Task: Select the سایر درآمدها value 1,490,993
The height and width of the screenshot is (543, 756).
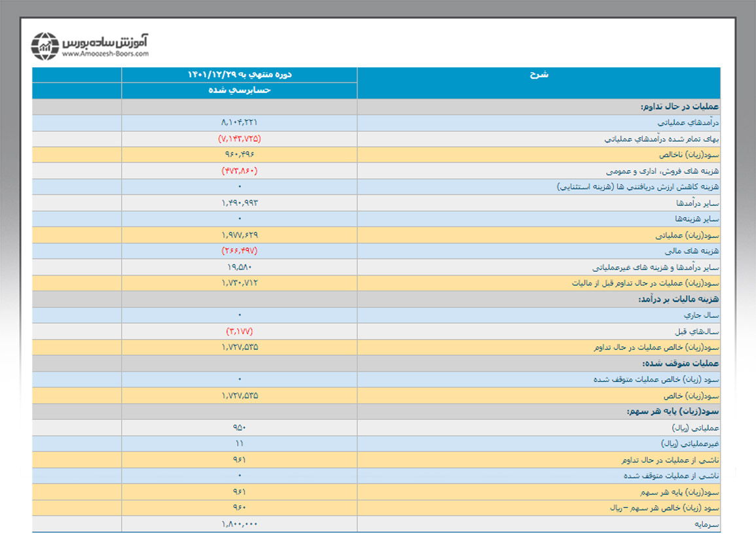Action: [x=240, y=203]
